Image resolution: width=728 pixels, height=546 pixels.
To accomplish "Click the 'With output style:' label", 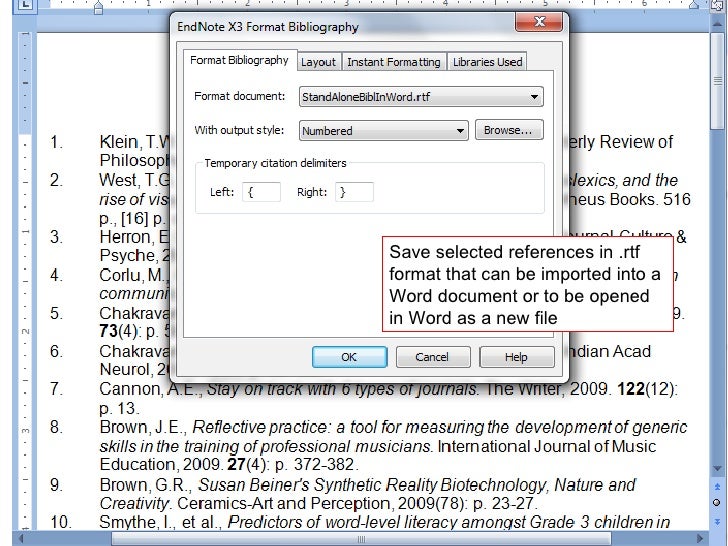I will (x=239, y=130).
